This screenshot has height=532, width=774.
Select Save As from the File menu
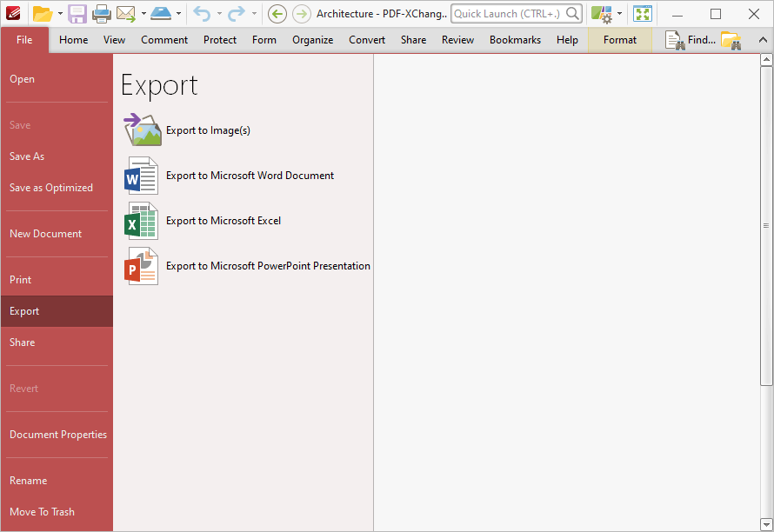point(29,156)
